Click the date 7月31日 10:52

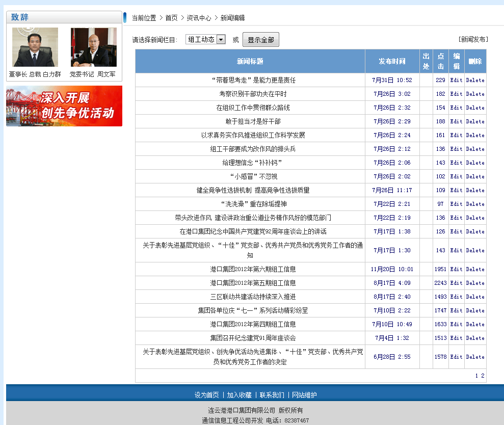[x=392, y=80]
